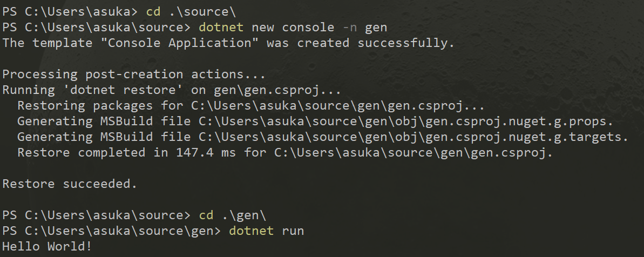Click the word 'console' in the command

coord(308,28)
